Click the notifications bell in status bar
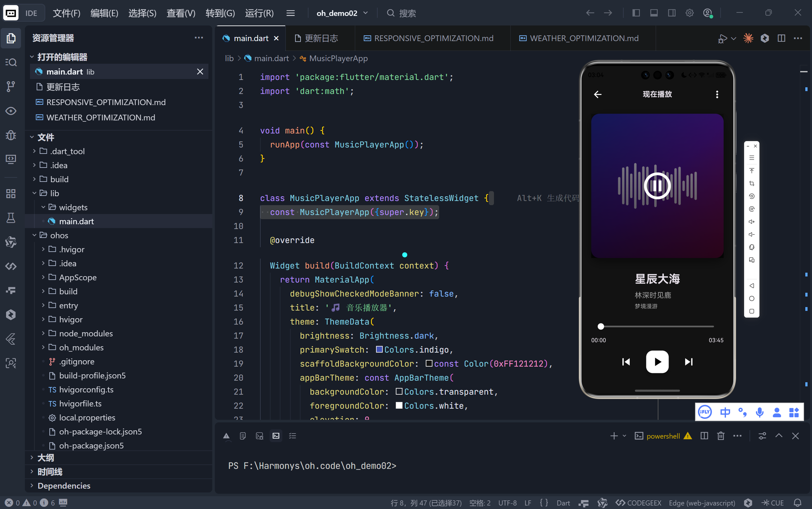 [x=797, y=503]
